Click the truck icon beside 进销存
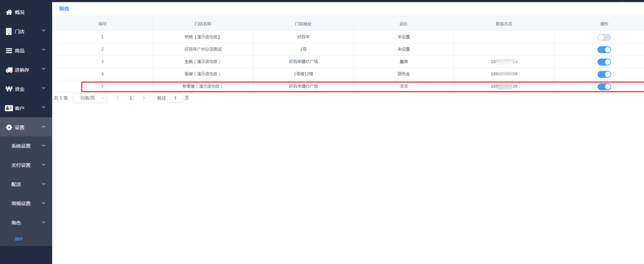The height and width of the screenshot is (264, 644). (x=9, y=70)
